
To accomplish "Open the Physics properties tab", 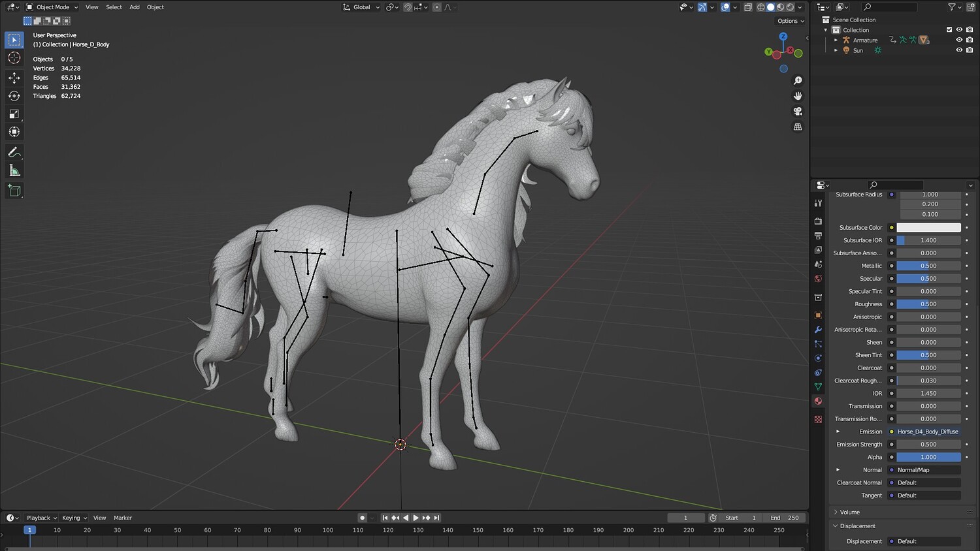I will point(818,358).
